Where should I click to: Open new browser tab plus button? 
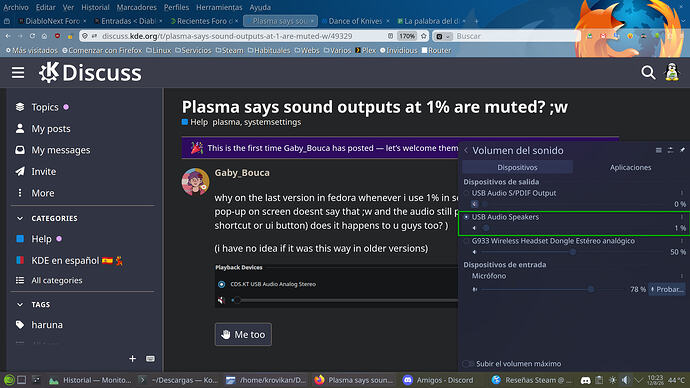click(x=476, y=21)
